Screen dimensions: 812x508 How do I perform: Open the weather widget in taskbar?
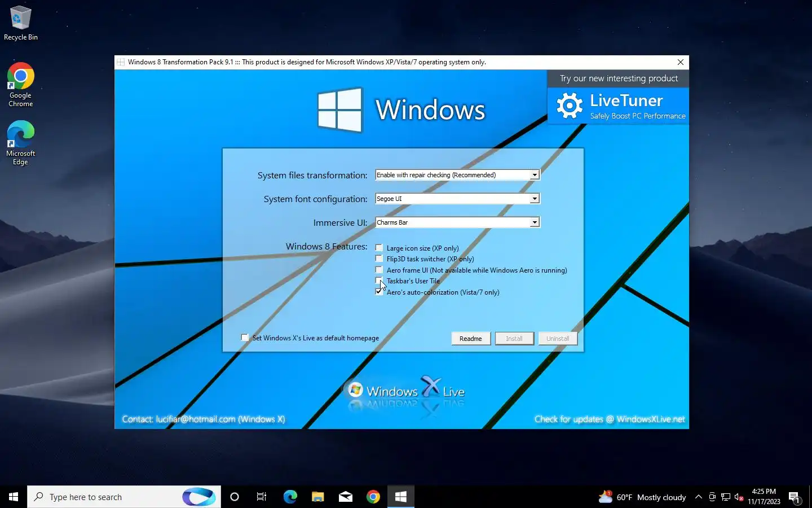[642, 497]
